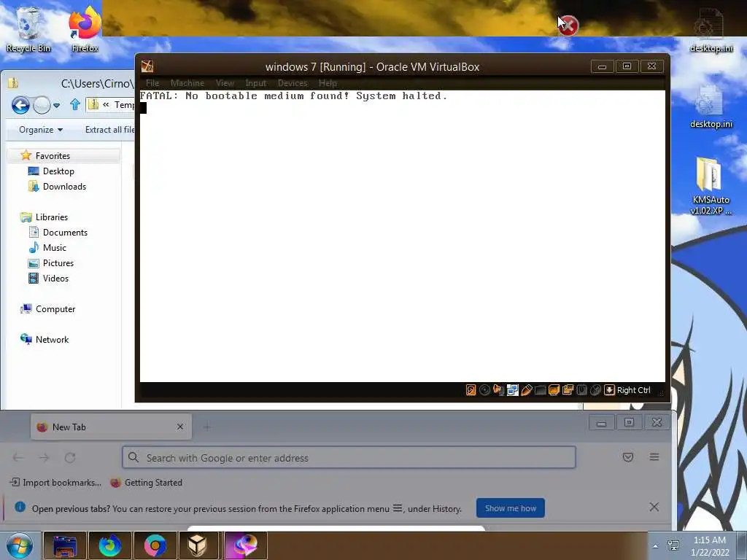
Task: Click the network adapter indicator in VirtualBox status bar
Action: click(x=512, y=390)
